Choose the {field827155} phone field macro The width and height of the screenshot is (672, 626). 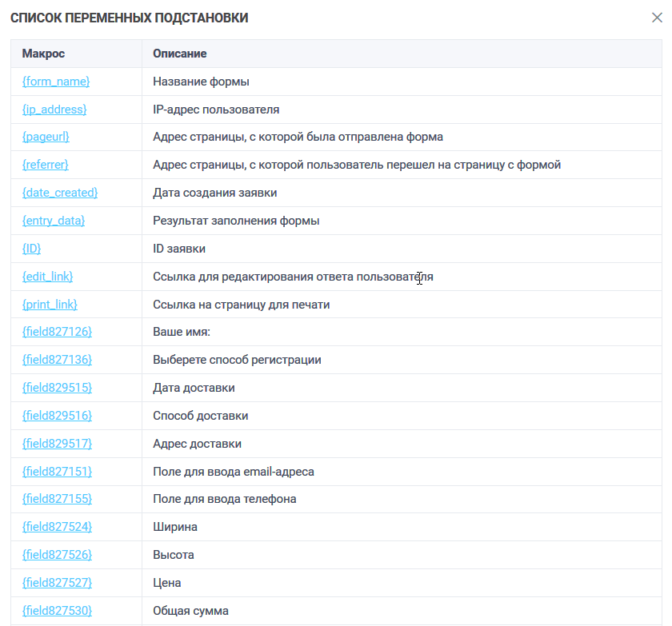click(x=57, y=499)
